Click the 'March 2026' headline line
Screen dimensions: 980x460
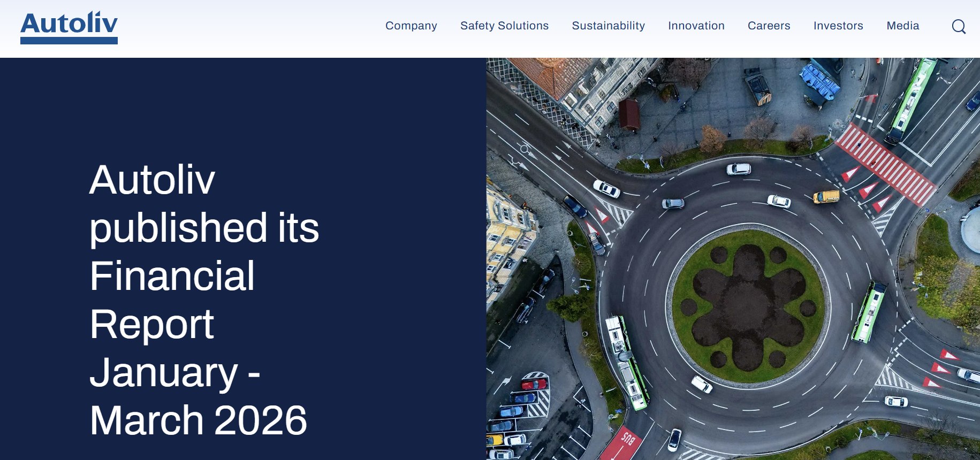198,420
